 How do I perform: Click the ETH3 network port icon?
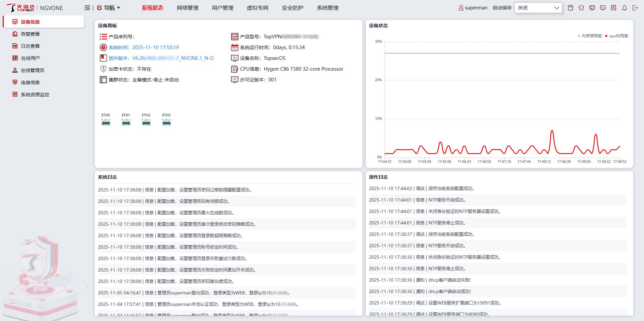click(166, 122)
